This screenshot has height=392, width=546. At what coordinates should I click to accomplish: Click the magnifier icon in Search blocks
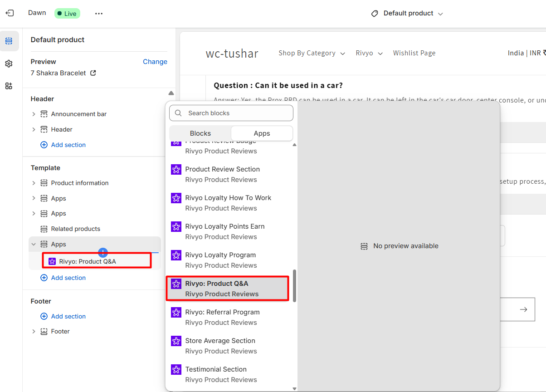coord(178,113)
